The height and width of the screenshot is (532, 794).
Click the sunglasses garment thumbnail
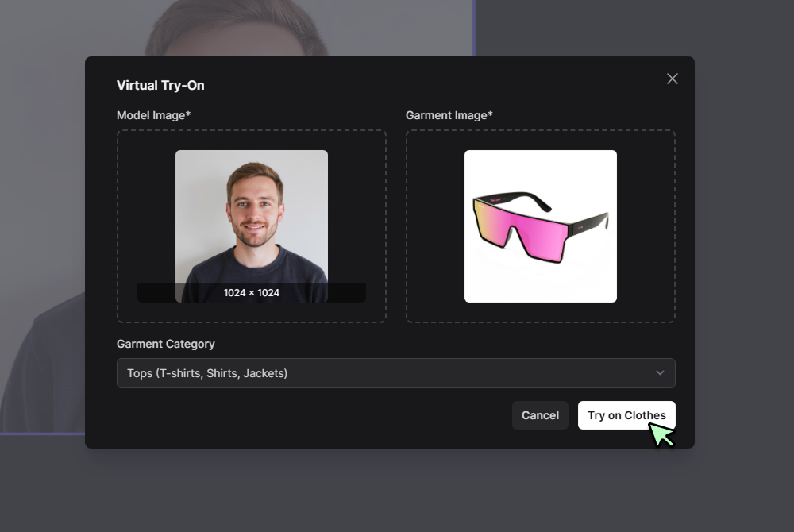(540, 226)
